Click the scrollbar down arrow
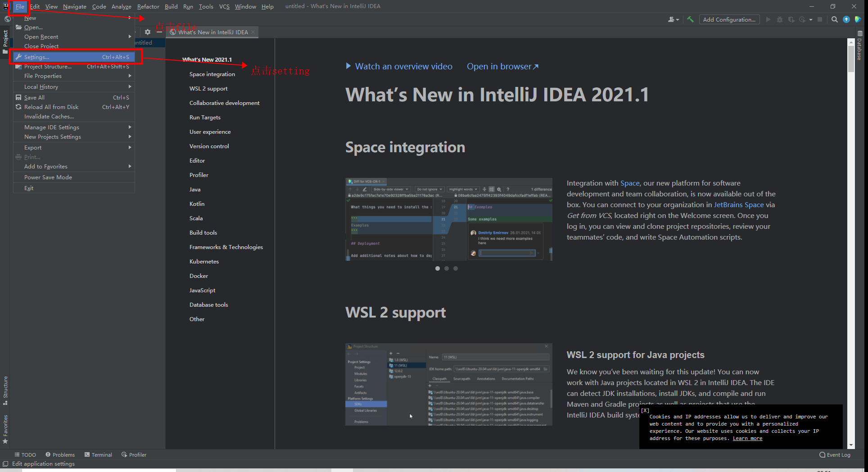 coord(851,445)
